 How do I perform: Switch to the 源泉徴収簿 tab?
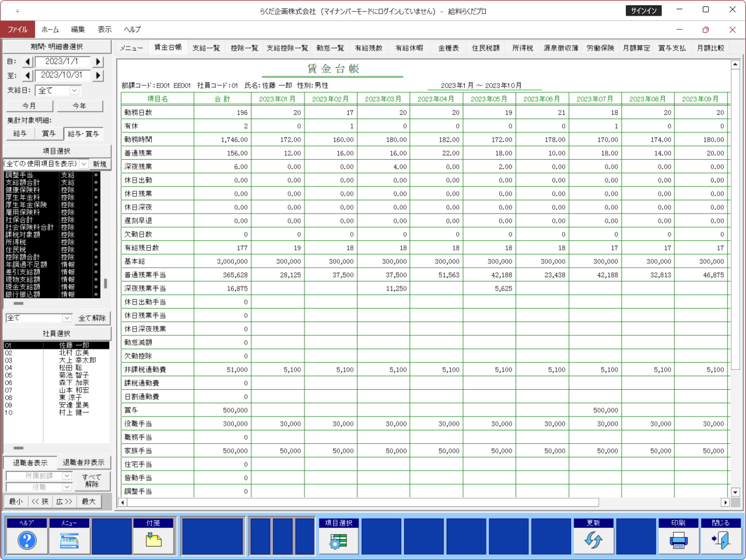(561, 48)
